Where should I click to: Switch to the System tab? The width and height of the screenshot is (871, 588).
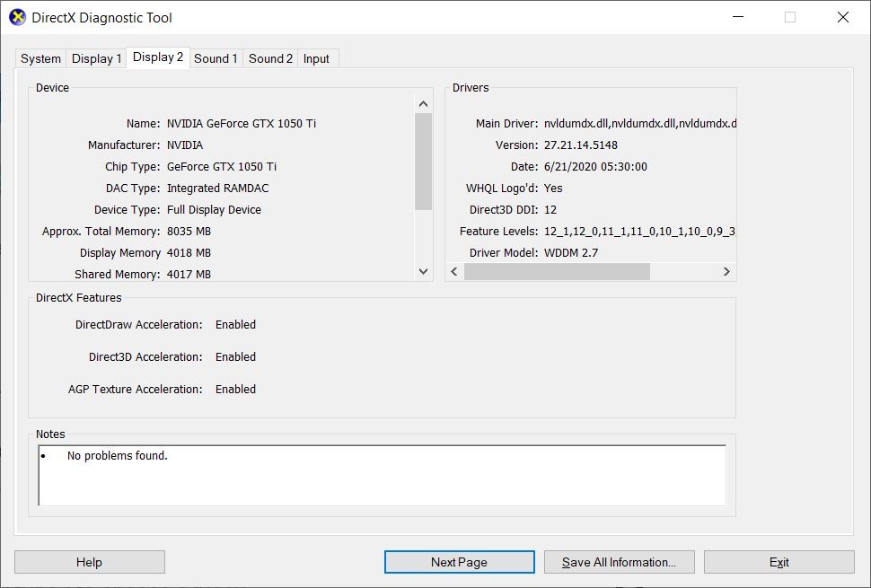pos(40,57)
